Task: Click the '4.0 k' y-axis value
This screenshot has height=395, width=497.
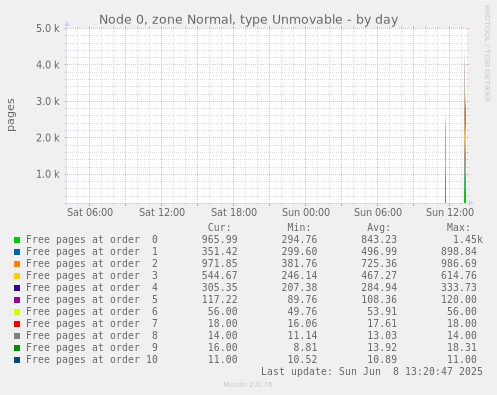Action: [x=48, y=65]
